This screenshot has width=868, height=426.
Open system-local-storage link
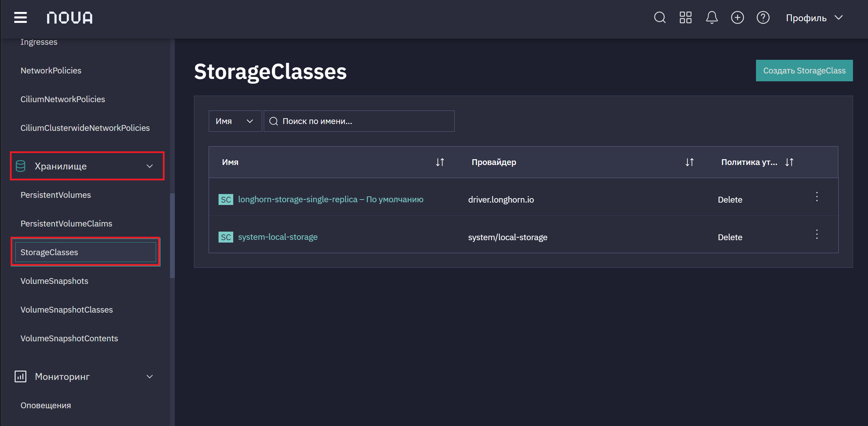pyautogui.click(x=278, y=237)
